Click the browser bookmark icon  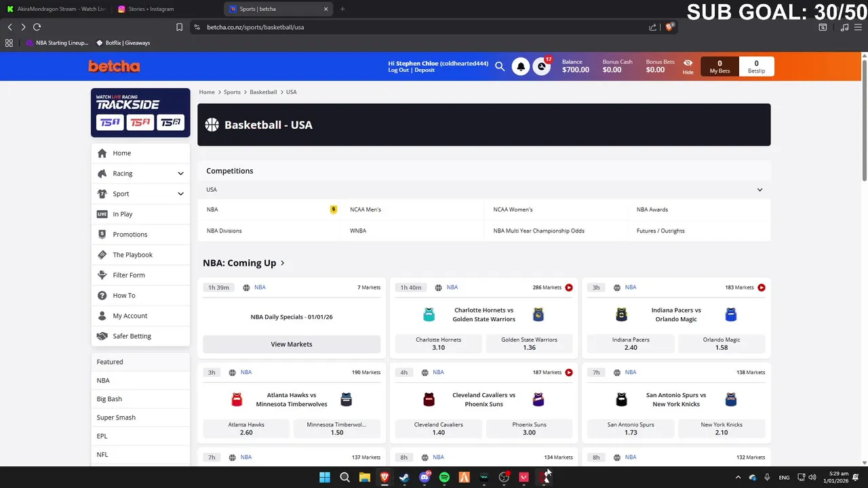point(179,27)
